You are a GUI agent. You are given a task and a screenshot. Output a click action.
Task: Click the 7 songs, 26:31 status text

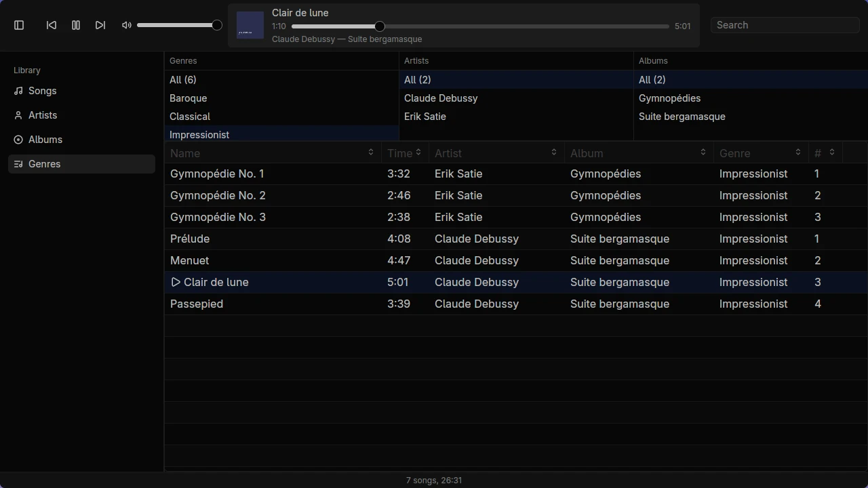pos(434,481)
